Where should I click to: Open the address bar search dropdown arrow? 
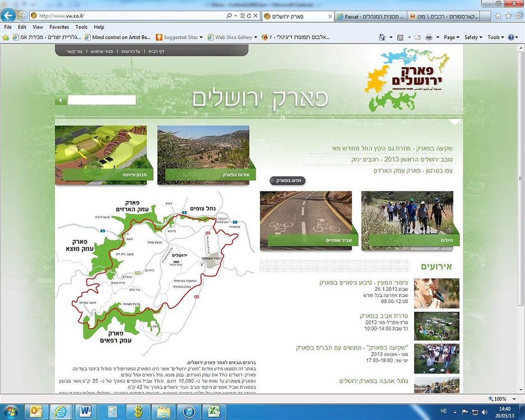coord(236,16)
